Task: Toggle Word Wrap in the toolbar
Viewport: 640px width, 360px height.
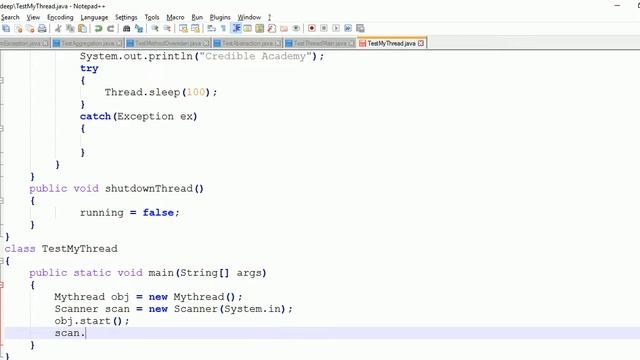Action: coord(211,28)
